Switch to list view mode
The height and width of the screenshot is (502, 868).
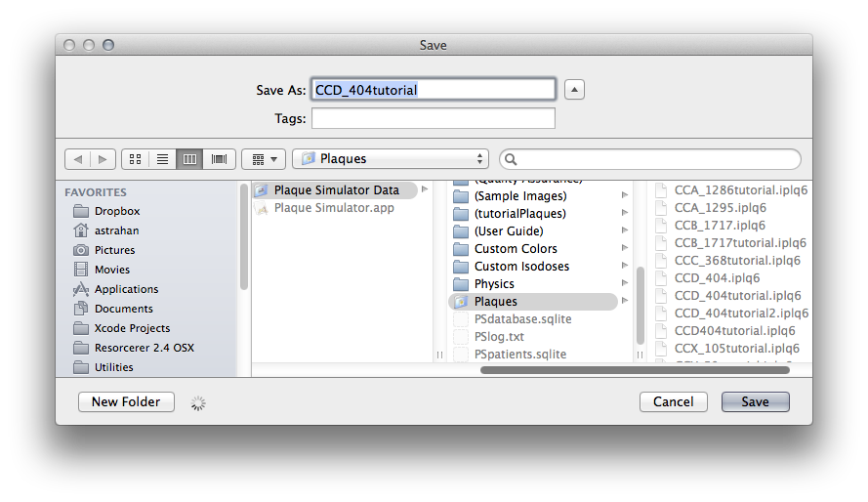pos(163,158)
